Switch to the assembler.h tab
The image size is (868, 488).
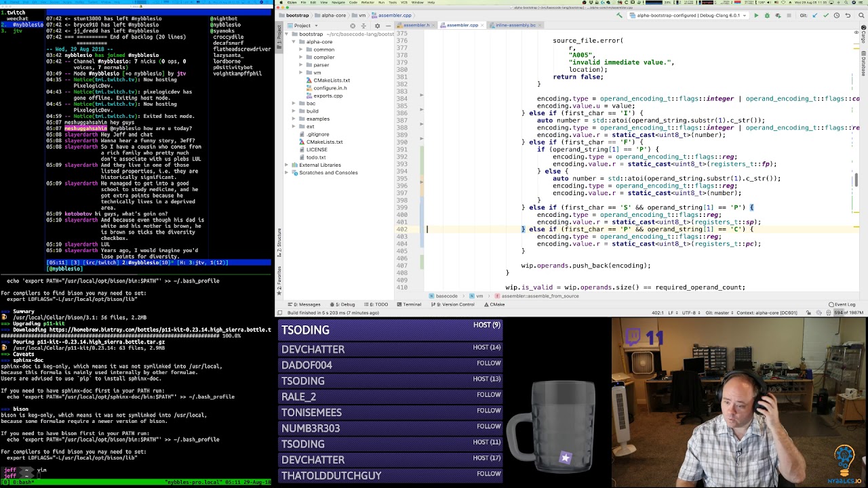click(416, 25)
